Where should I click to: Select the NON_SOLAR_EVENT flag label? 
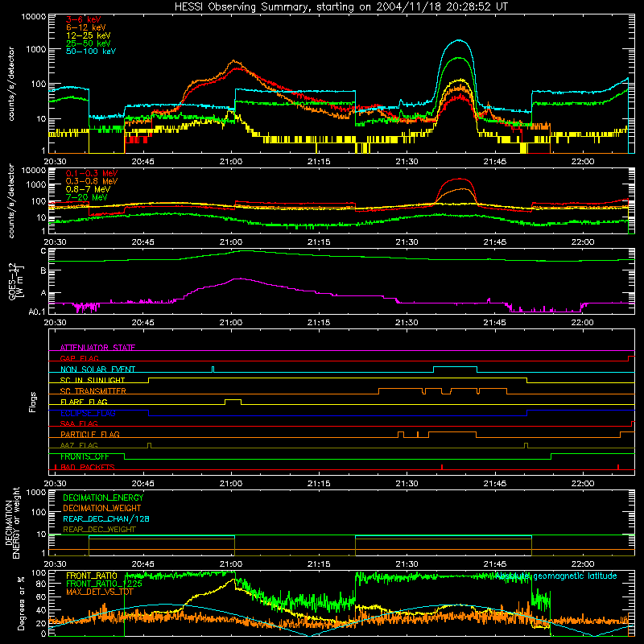[97, 369]
